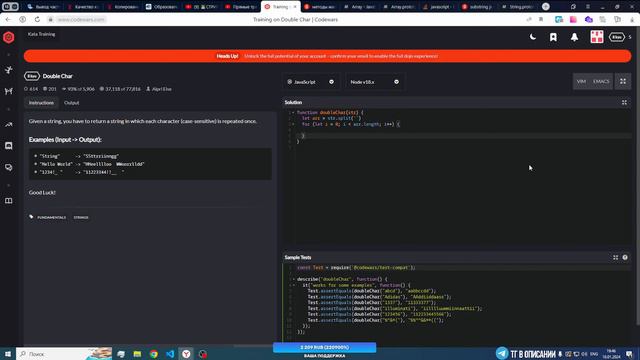Expand the Solution editor panel
The width and height of the screenshot is (640, 360).
pos(624,102)
